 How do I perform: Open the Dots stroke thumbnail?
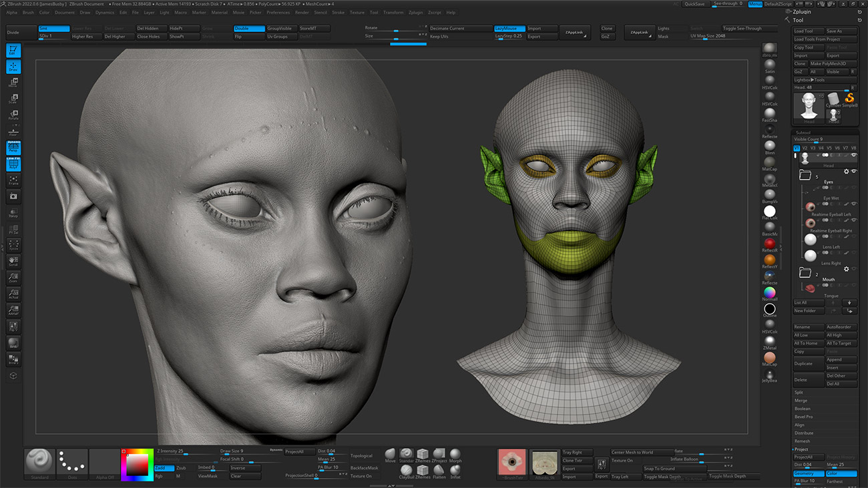(x=72, y=464)
